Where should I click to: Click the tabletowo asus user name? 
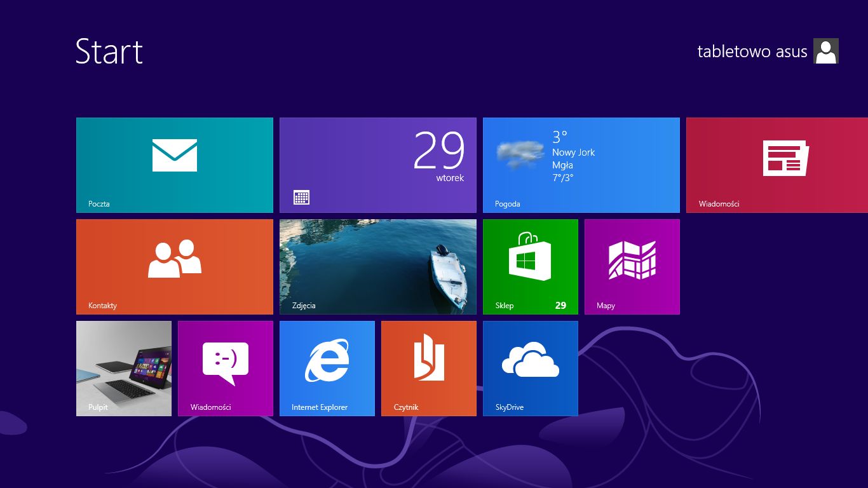(752, 51)
